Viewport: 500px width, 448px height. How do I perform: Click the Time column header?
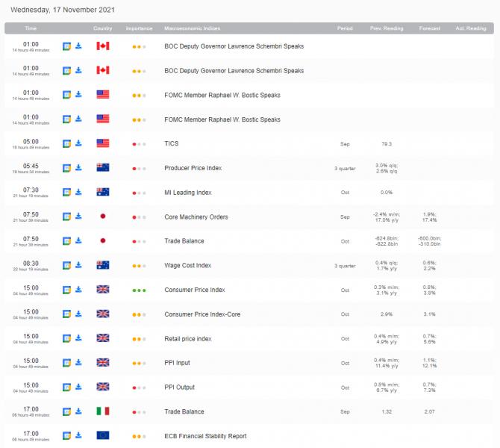[31, 28]
